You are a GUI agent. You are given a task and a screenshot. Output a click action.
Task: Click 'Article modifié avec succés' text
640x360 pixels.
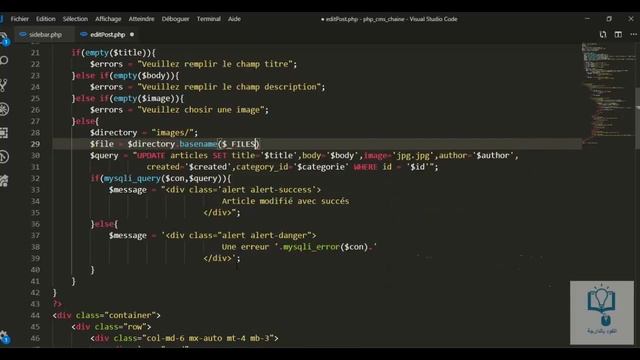click(x=285, y=201)
